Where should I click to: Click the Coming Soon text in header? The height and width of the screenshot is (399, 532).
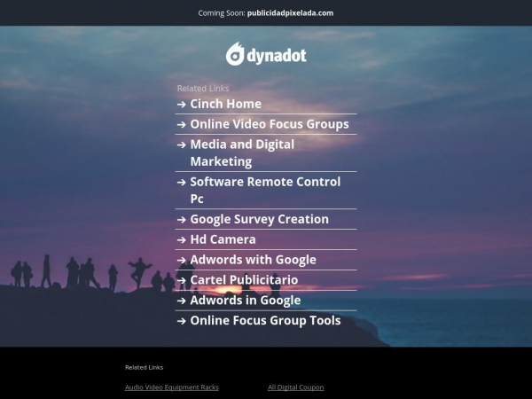tap(221, 13)
